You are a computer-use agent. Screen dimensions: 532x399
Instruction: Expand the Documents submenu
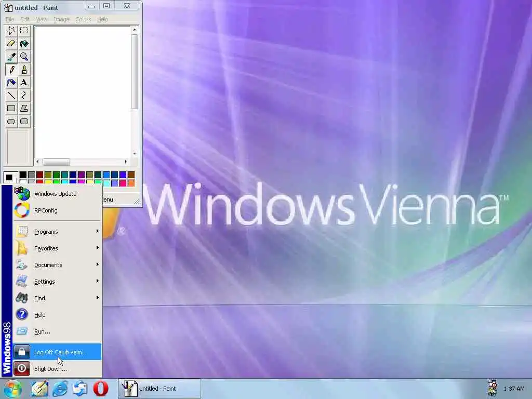[x=57, y=265]
